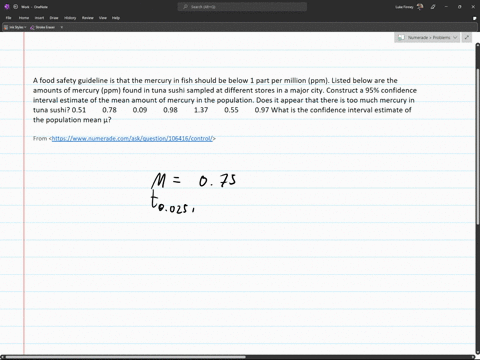The width and height of the screenshot is (480, 360).
Task: Click the OneNote app logo icon
Action: tap(7, 7)
